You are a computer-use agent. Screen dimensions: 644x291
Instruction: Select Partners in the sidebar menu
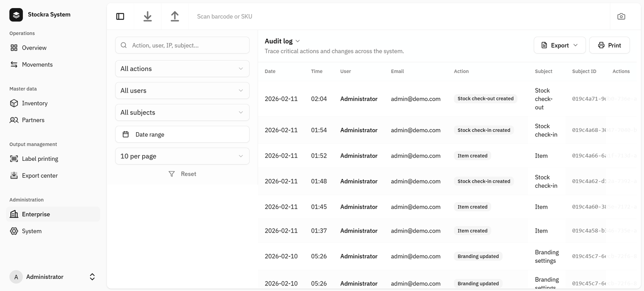click(x=33, y=120)
